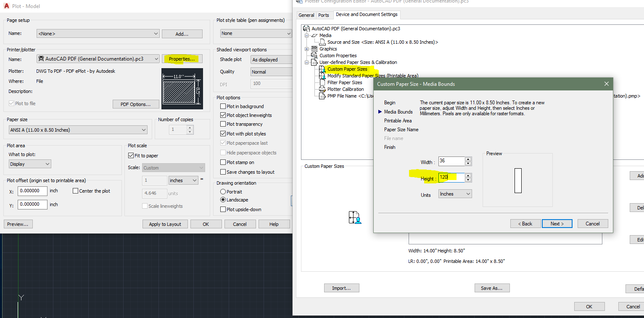The height and width of the screenshot is (318, 644).
Task: Open Custom Properties in the plotter tree
Action: coord(338,55)
